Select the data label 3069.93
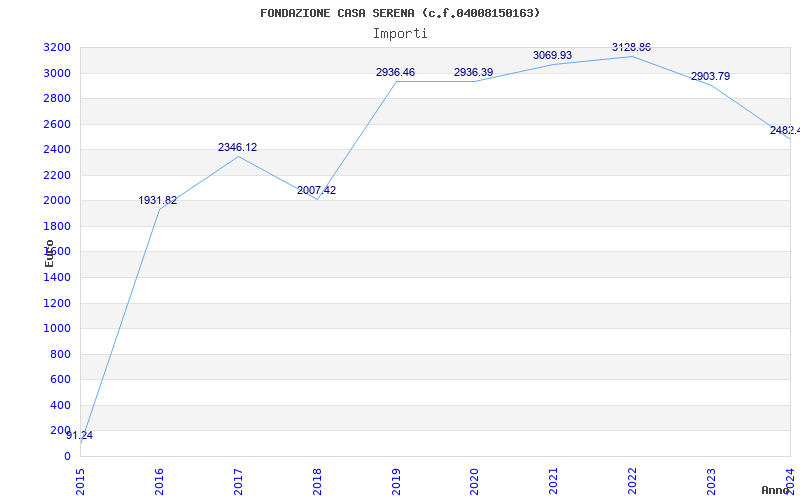Image resolution: width=800 pixels, height=500 pixels. coord(553,55)
